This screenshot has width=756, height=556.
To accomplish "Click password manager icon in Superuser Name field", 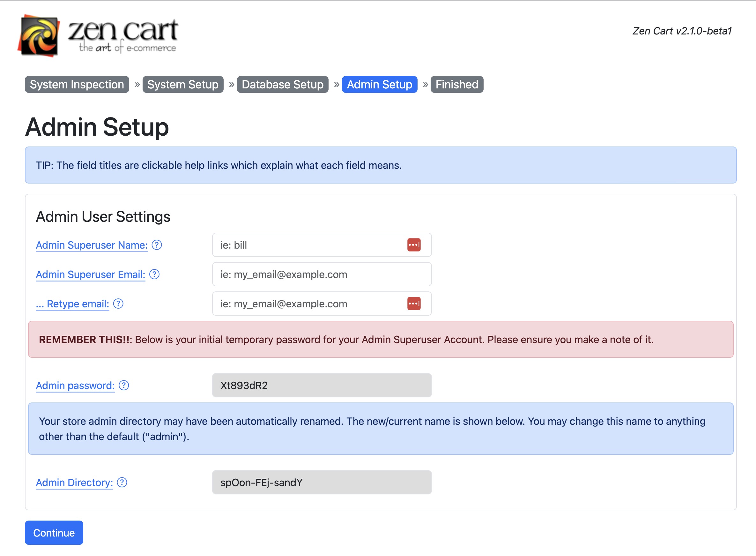I will click(x=414, y=245).
